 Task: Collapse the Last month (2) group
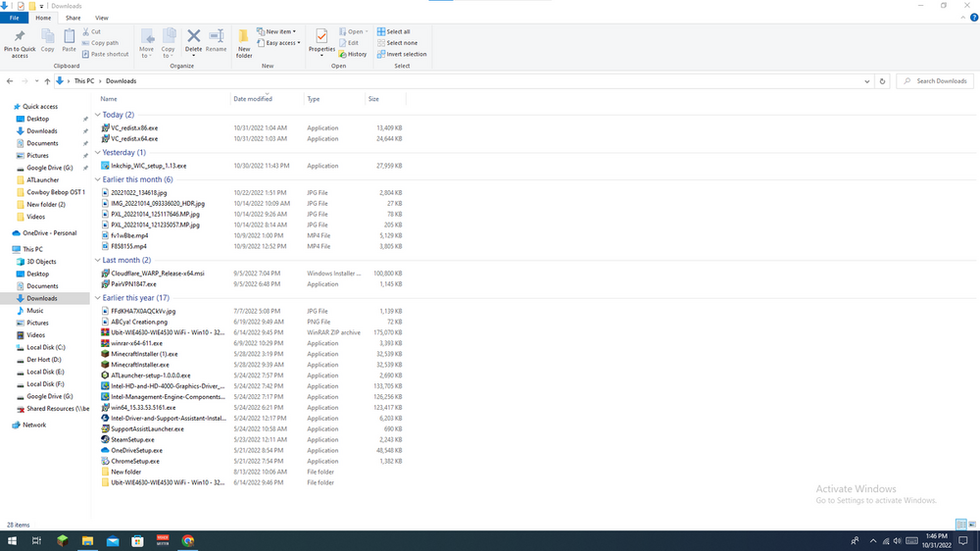[97, 260]
